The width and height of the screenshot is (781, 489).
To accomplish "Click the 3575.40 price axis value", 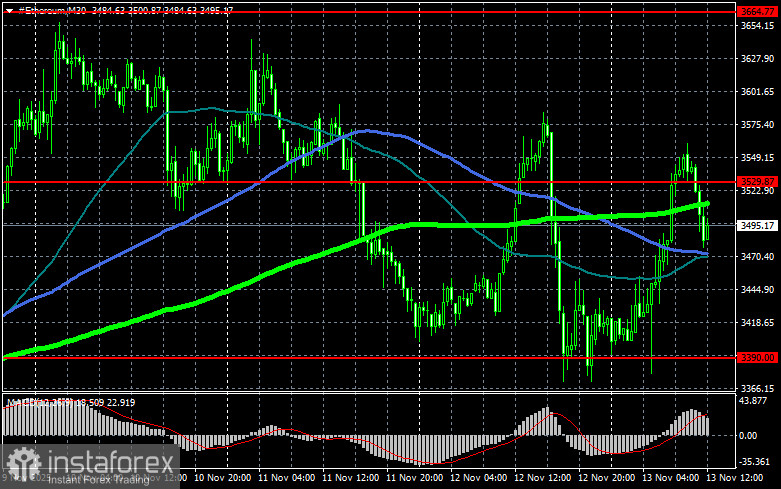I will click(758, 124).
